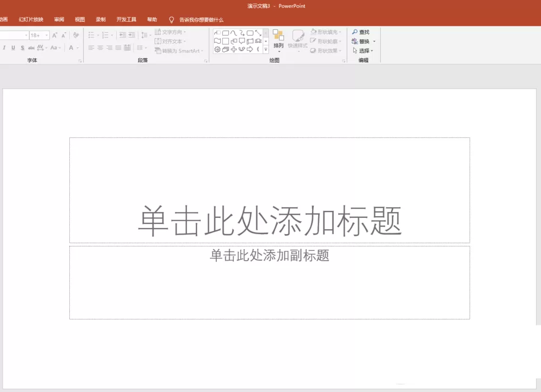Increase the font size with large A
The height and width of the screenshot is (392, 541).
point(55,35)
